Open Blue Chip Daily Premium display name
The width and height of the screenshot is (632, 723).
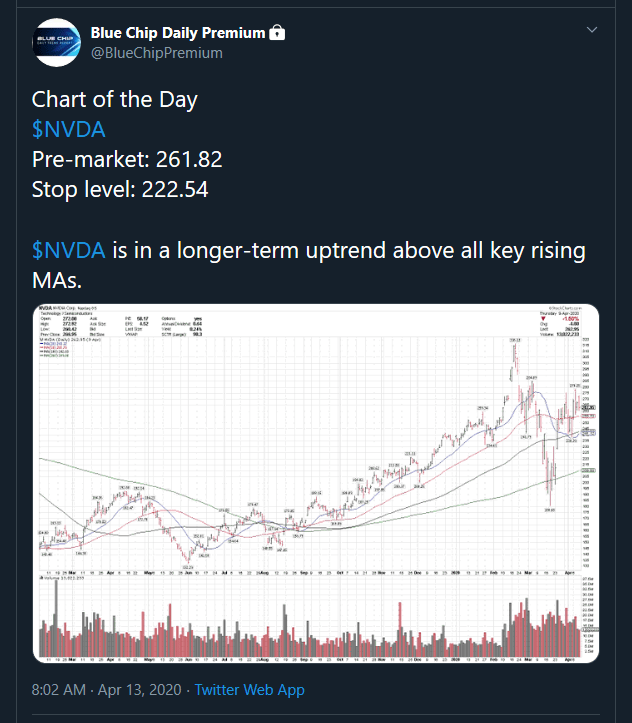pyautogui.click(x=178, y=33)
